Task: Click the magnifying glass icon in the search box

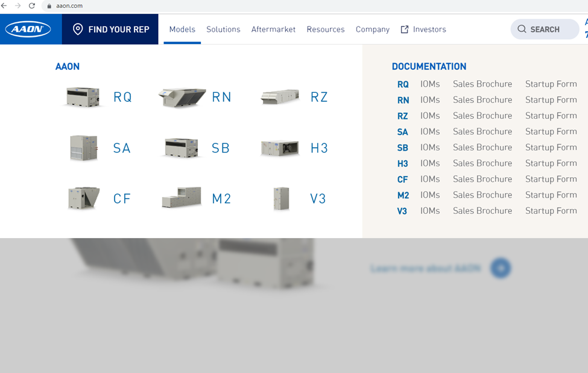Action: click(522, 29)
